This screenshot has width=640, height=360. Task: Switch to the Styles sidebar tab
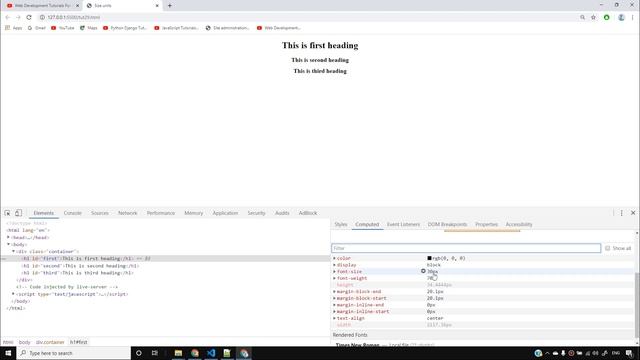(340, 224)
